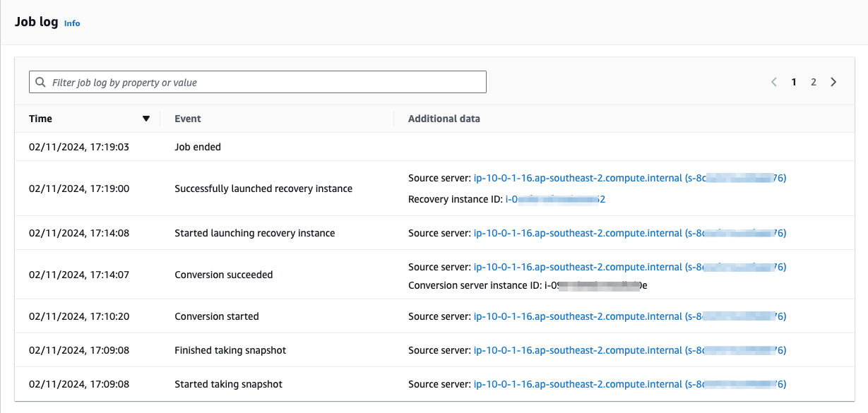Viewport: 868px width, 413px height.
Task: Click the previous page chevron icon
Action: (773, 82)
